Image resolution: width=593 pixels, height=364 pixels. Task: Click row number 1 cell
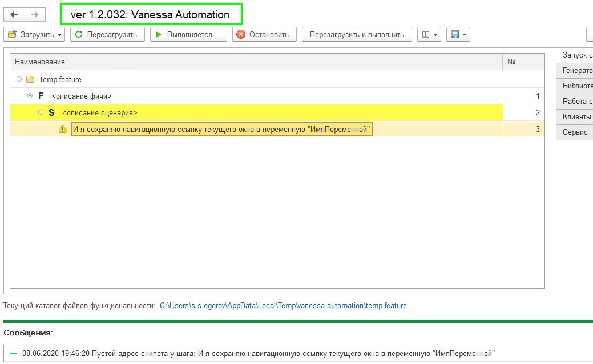click(523, 96)
